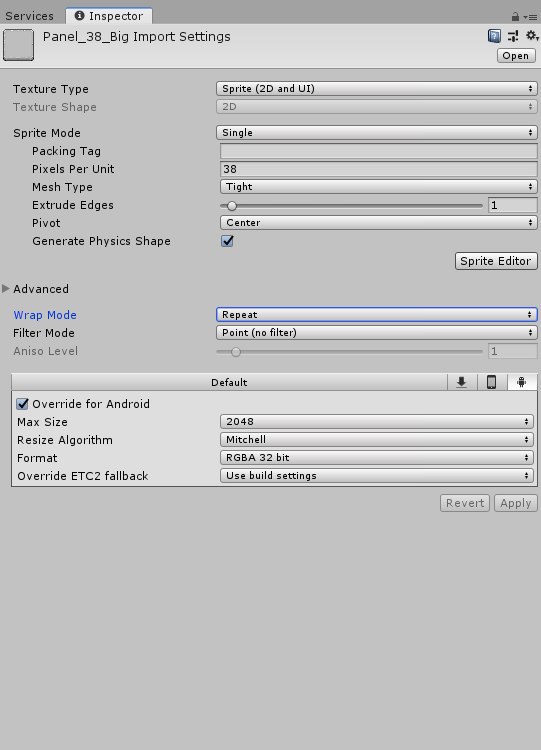
Task: Open the Format dropdown
Action: coord(376,457)
